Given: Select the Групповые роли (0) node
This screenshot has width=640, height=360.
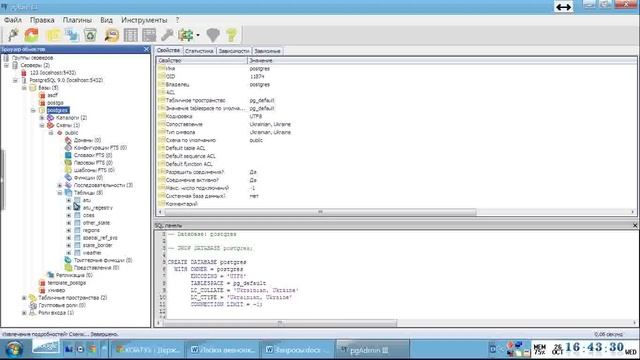Looking at the screenshot, I should click(x=62, y=305).
